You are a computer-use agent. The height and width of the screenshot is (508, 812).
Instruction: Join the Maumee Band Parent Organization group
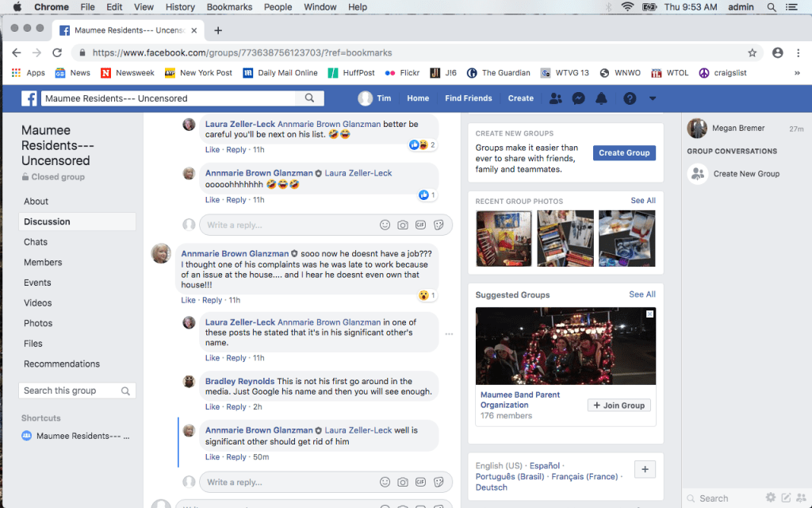(x=619, y=405)
